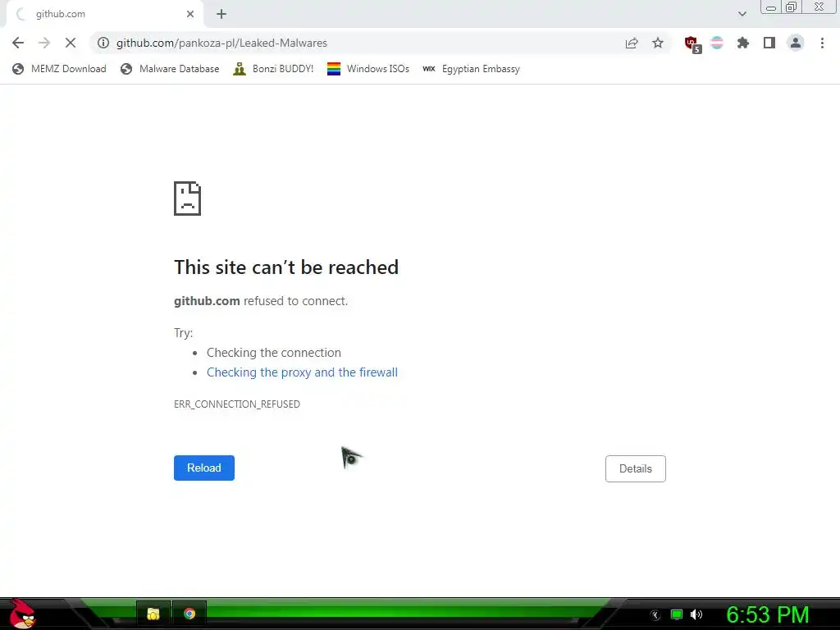Open the Angry Birds start button
The width and height of the screenshot is (840, 630).
[22, 614]
